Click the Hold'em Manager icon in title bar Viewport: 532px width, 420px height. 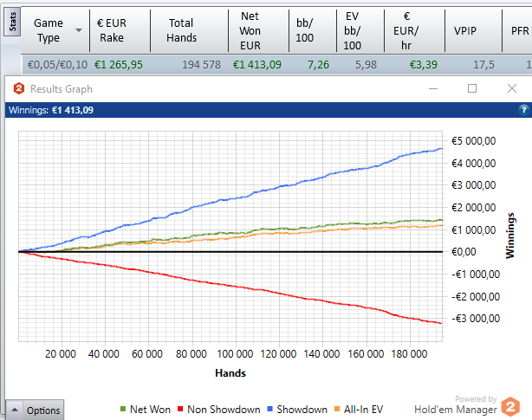point(17,89)
